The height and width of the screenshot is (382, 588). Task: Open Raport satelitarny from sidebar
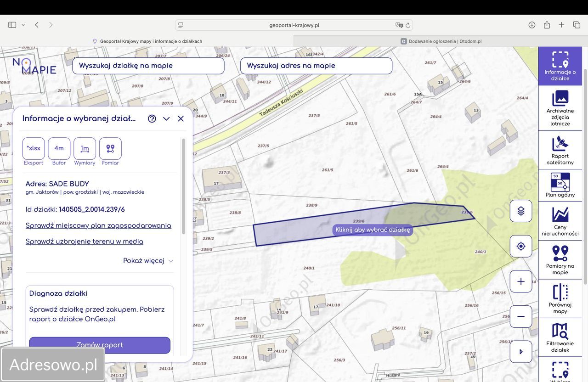tap(560, 150)
